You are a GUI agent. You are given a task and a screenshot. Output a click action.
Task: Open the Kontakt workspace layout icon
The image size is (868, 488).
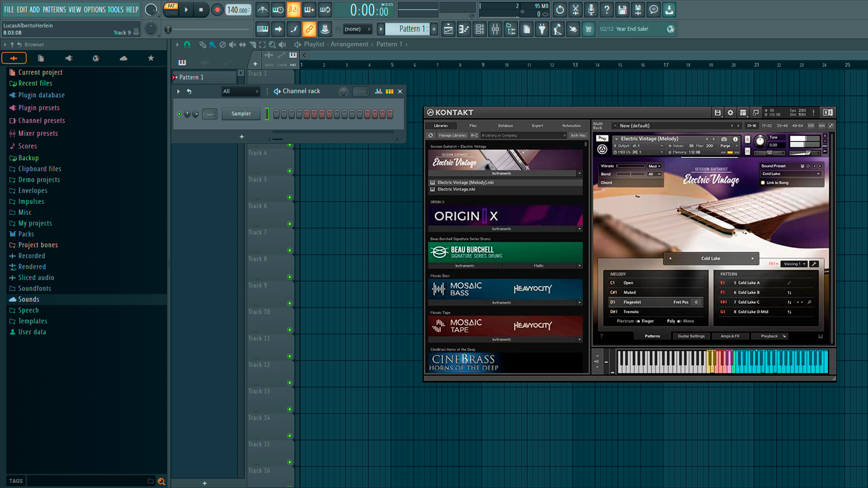coord(743,112)
